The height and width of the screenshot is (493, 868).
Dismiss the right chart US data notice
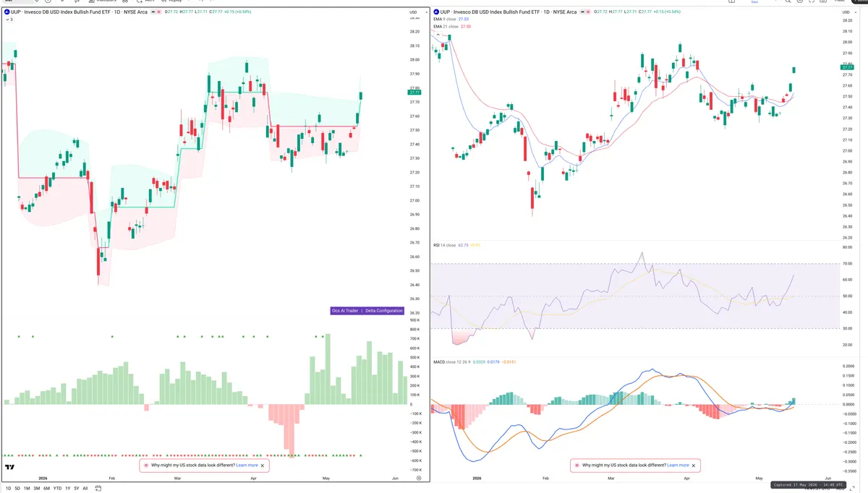[694, 466]
